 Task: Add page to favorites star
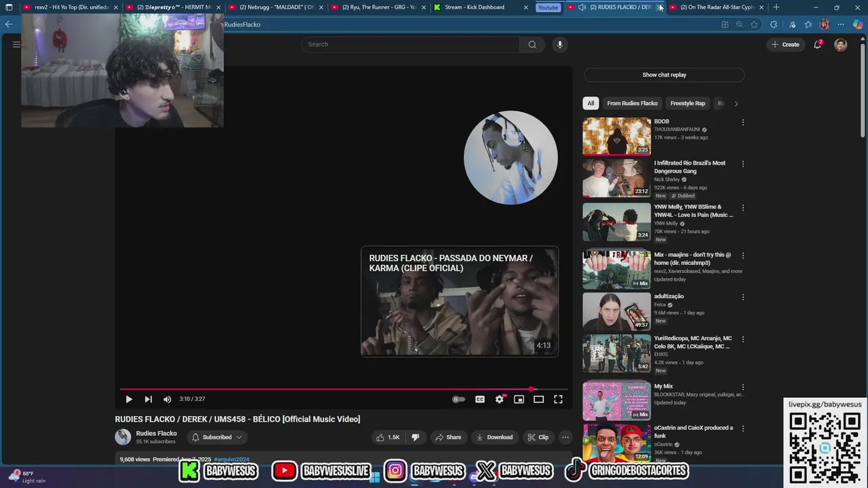click(x=754, y=24)
